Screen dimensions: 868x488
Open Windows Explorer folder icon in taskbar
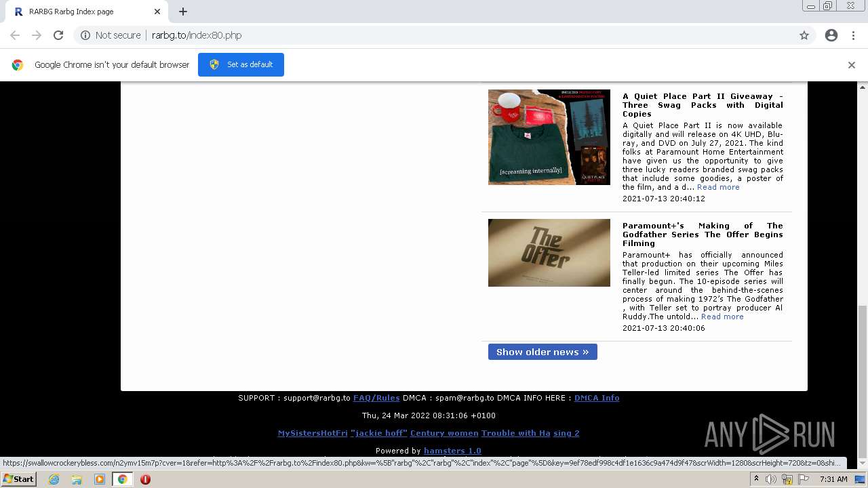coord(77,479)
